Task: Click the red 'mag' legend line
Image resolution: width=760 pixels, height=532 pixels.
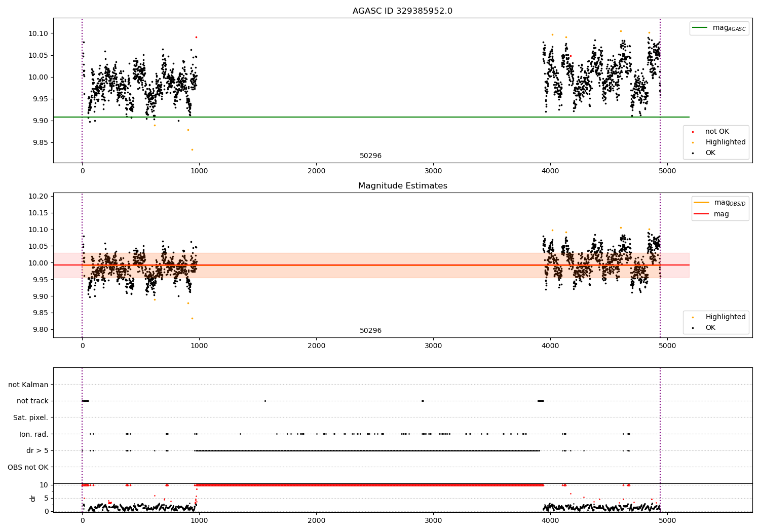Action: coord(702,214)
